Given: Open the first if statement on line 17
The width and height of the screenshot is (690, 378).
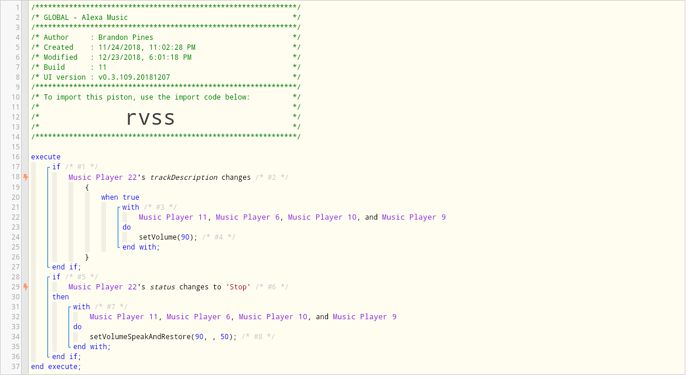Looking at the screenshot, I should click(x=56, y=167).
